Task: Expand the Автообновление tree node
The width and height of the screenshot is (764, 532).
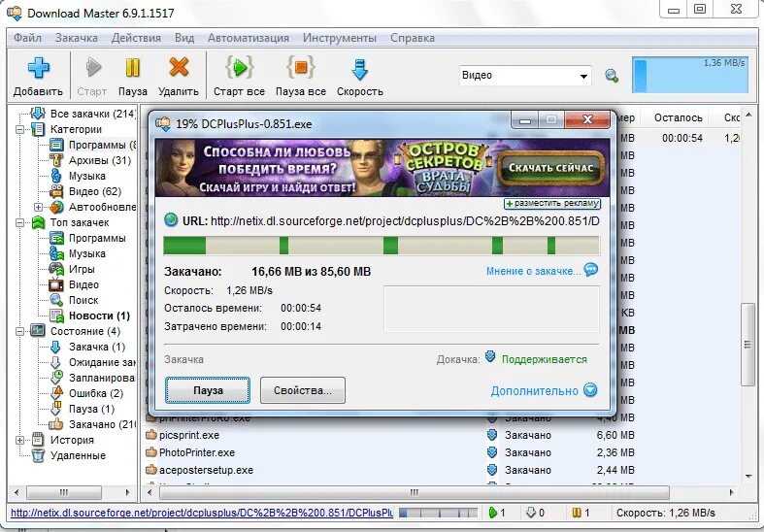Action: point(38,207)
